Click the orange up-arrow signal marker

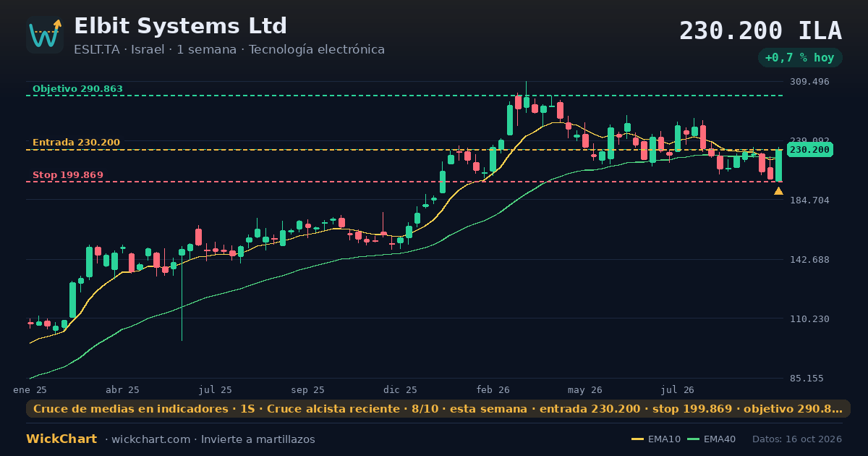[x=778, y=191]
